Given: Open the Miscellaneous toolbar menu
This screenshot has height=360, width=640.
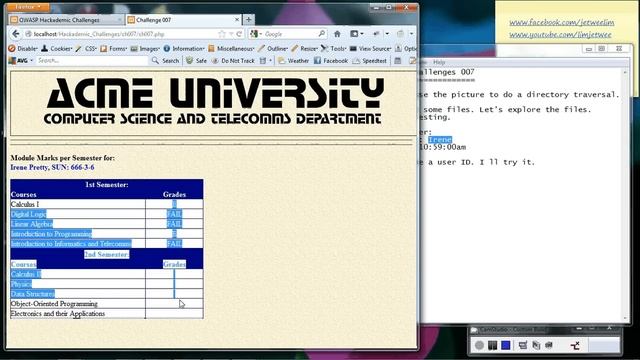Looking at the screenshot, I should click(231, 49).
